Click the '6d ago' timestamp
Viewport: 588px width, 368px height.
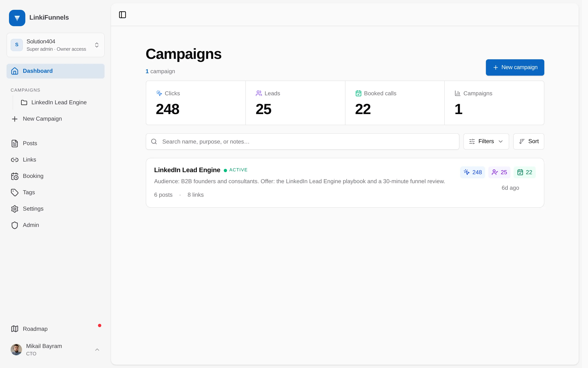[x=510, y=188]
